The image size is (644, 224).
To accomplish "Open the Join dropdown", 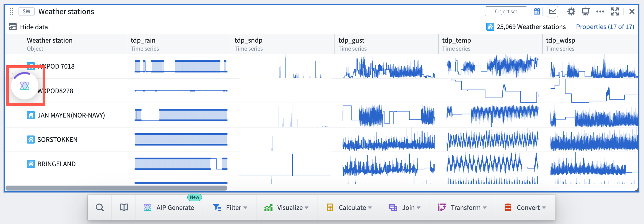I will coord(405,207).
